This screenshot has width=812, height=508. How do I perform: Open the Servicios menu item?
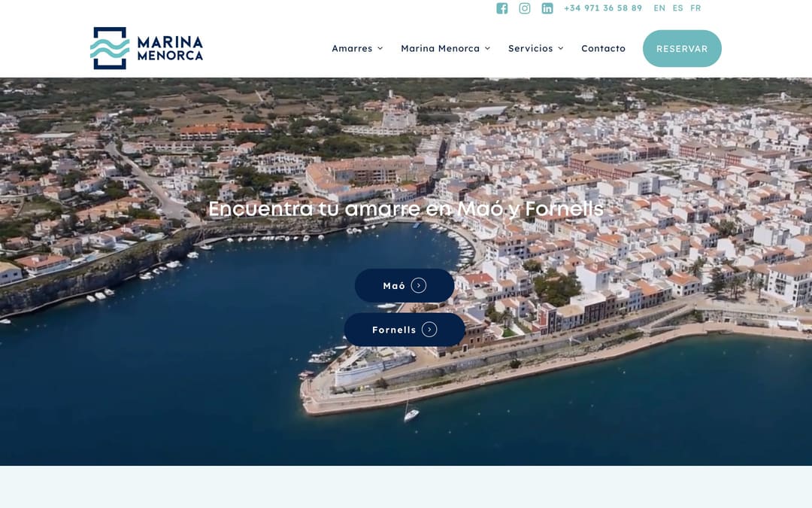pos(530,48)
